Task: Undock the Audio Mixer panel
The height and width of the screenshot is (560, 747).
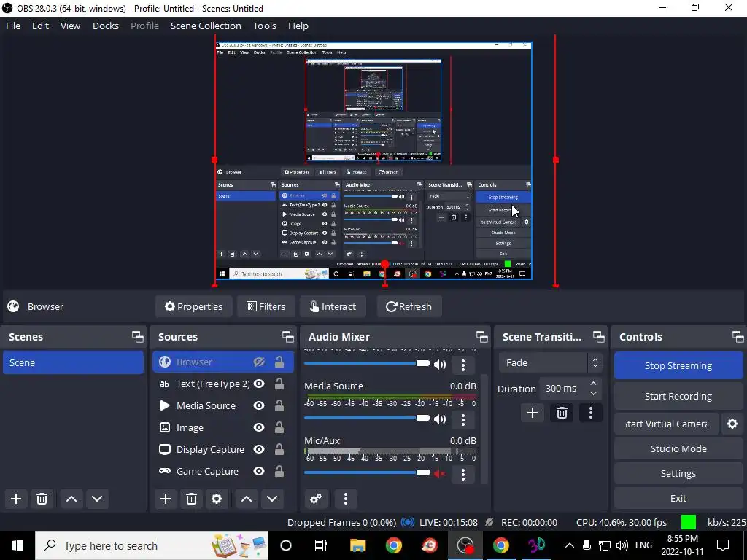Action: coord(481,337)
